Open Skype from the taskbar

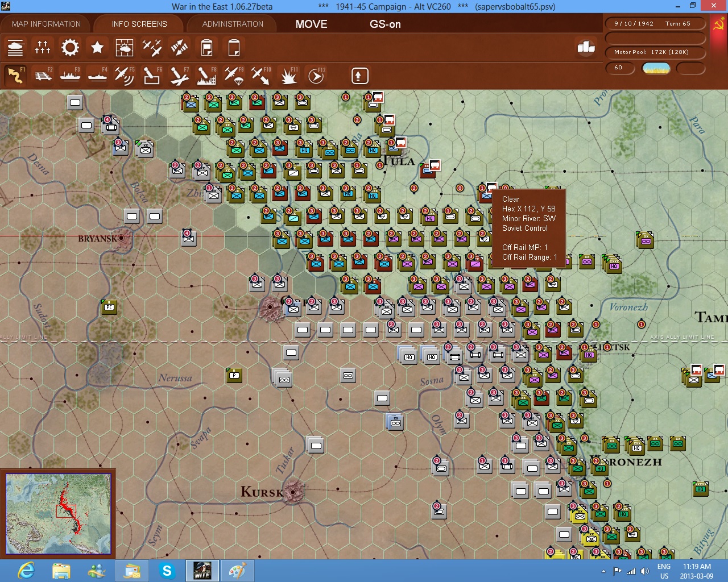(x=167, y=571)
